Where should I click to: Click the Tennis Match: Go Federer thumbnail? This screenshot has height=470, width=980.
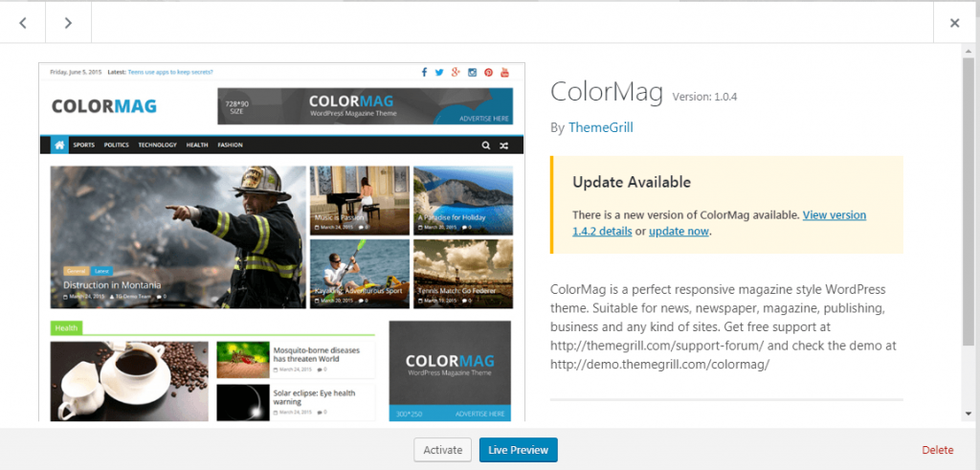tap(463, 274)
